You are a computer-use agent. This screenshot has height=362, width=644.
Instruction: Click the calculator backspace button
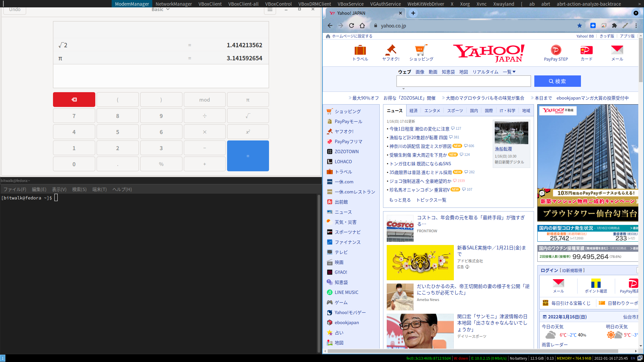tap(74, 100)
